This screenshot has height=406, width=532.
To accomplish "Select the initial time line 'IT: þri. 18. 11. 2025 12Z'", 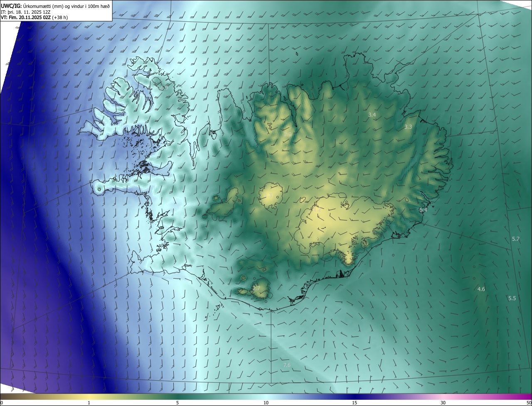I will coord(25,12).
